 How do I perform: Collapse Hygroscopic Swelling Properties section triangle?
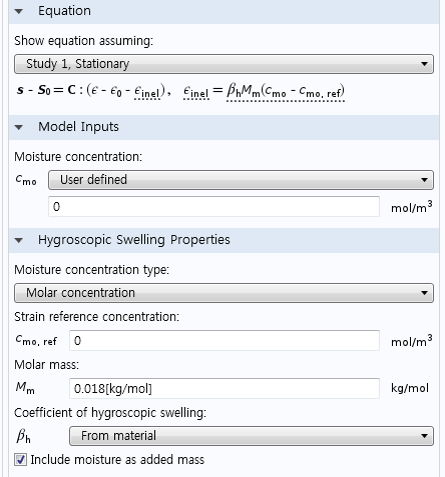click(x=19, y=240)
